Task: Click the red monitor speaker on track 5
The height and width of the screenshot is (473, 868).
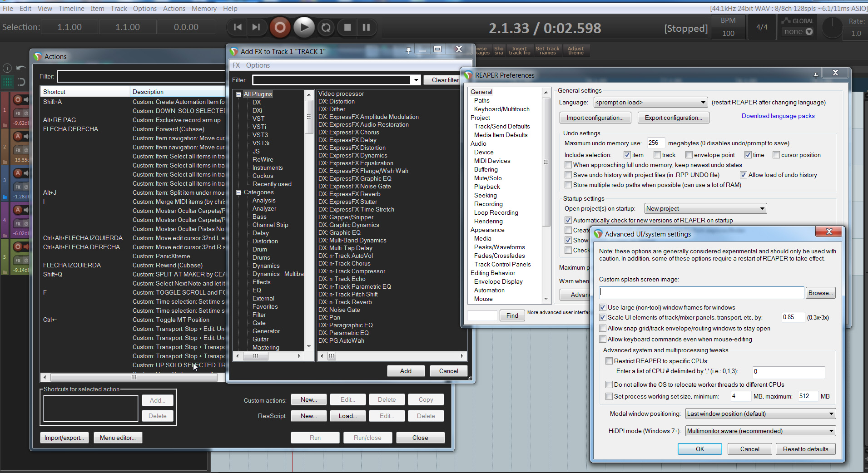Action: 26,246
